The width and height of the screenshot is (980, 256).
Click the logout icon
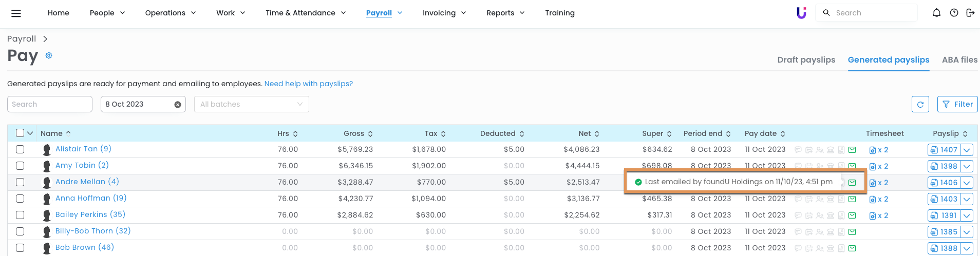[x=970, y=13]
